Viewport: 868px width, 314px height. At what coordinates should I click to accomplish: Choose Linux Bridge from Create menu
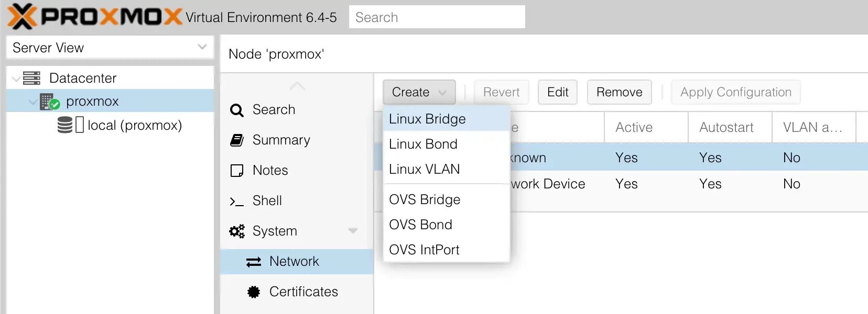click(x=427, y=119)
